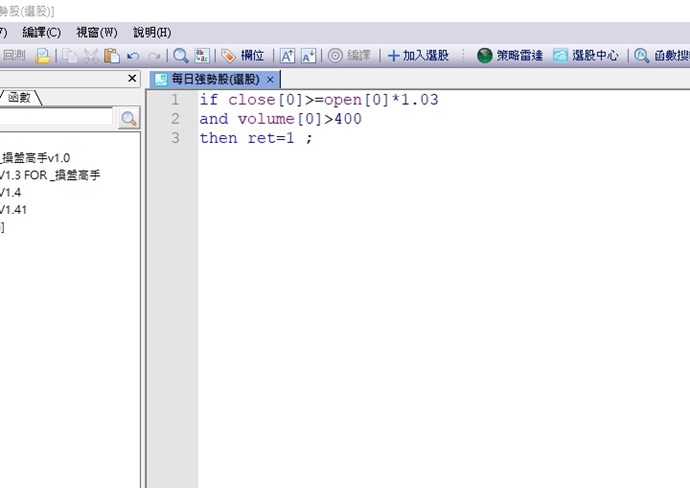Click the side panel search input field
The image size is (690, 488).
[56, 119]
